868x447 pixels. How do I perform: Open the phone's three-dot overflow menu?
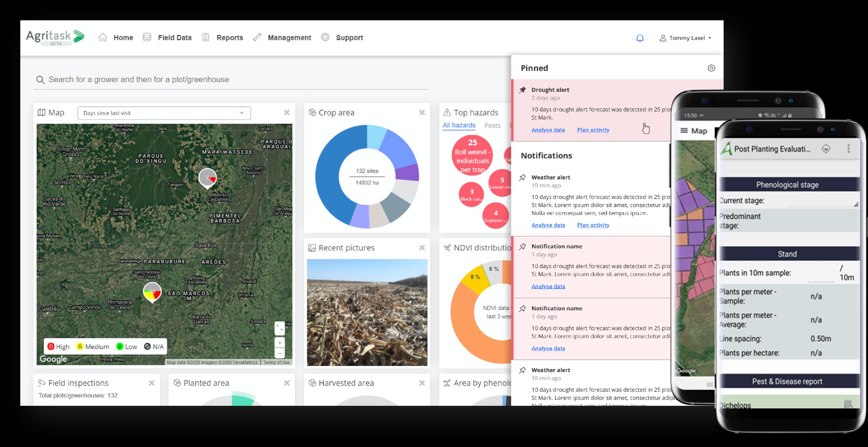pos(849,149)
